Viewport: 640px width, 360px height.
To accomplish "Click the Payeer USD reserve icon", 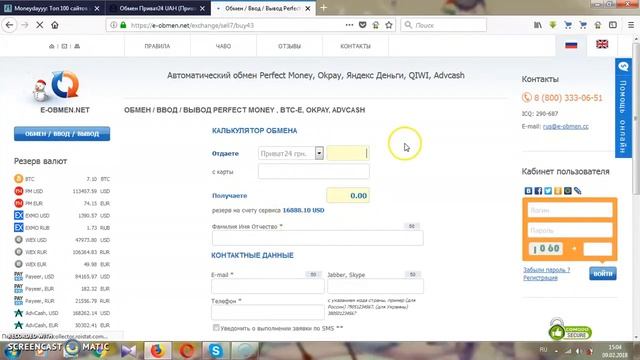I will click(18, 276).
